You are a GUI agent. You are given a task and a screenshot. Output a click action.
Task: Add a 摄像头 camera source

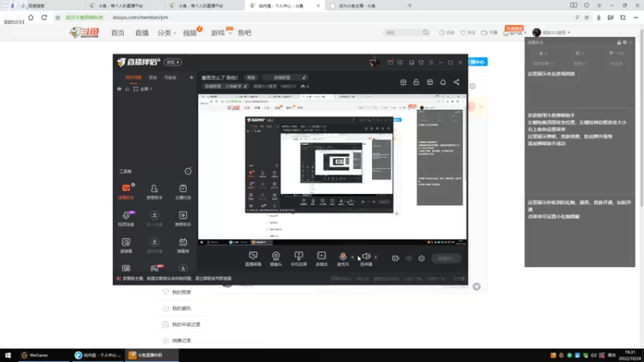[276, 259]
